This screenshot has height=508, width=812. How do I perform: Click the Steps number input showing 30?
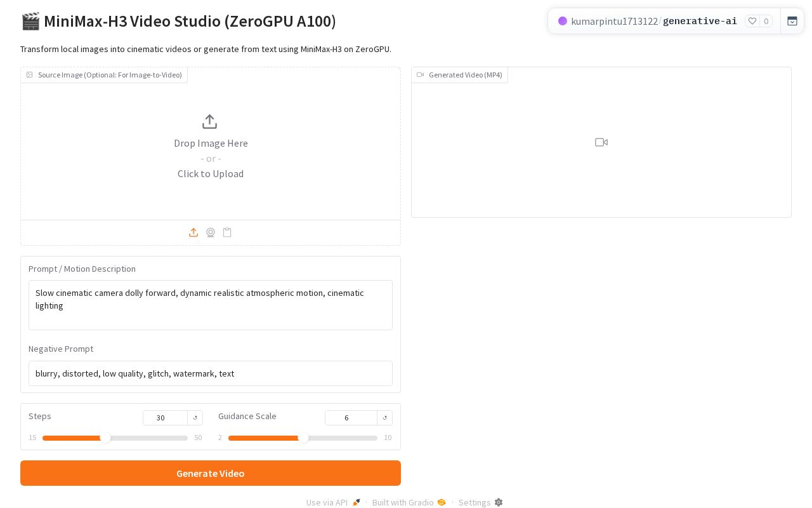165,418
